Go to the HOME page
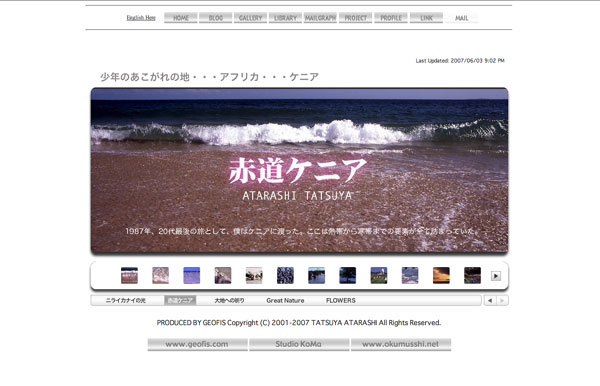600x386 pixels. (181, 18)
